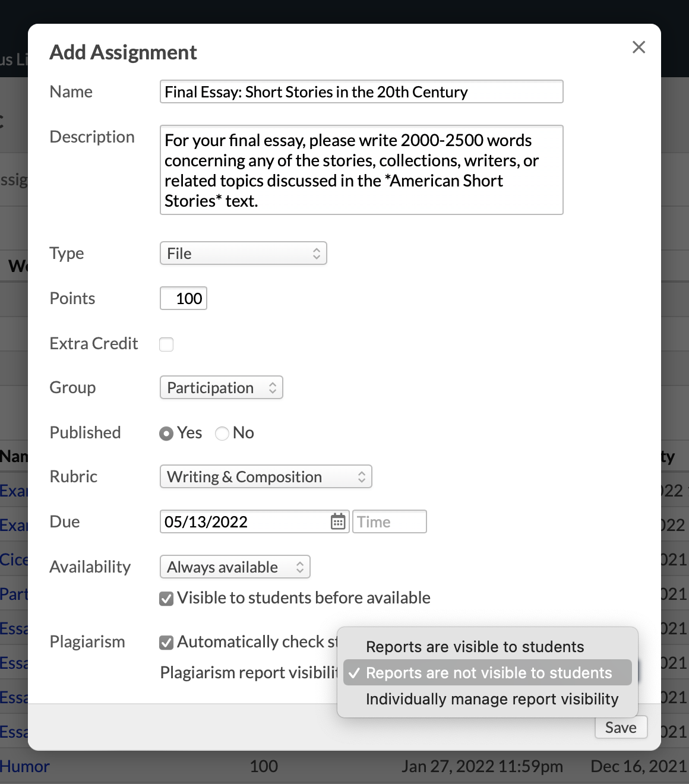This screenshot has width=689, height=784.
Task: Choose Individually manage report visibility
Action: pyautogui.click(x=488, y=699)
